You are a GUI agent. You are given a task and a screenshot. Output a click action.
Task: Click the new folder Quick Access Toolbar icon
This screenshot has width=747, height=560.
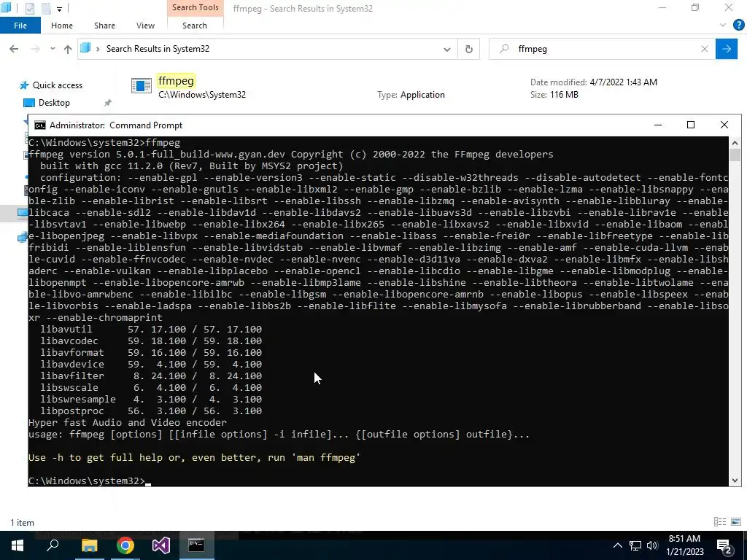46,8
